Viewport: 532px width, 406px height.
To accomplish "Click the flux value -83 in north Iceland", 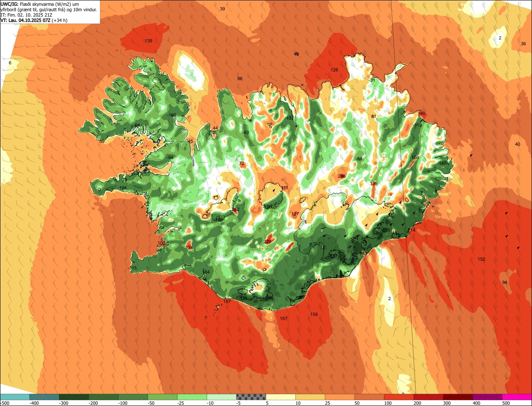I will [x=246, y=132].
